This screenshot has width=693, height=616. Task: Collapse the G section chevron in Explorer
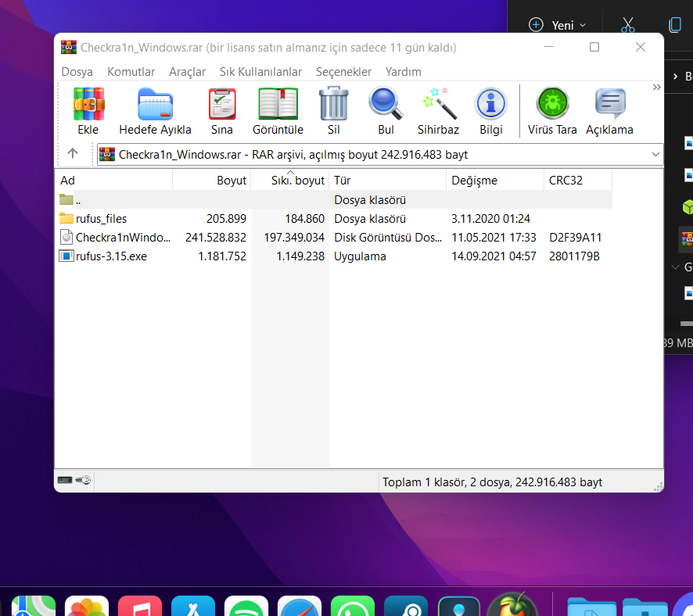point(675,267)
